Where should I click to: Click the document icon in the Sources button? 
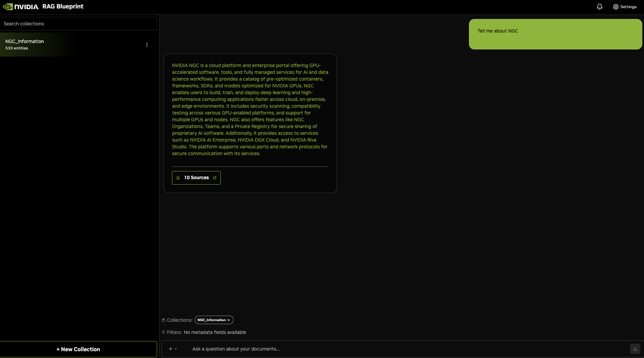(x=178, y=178)
